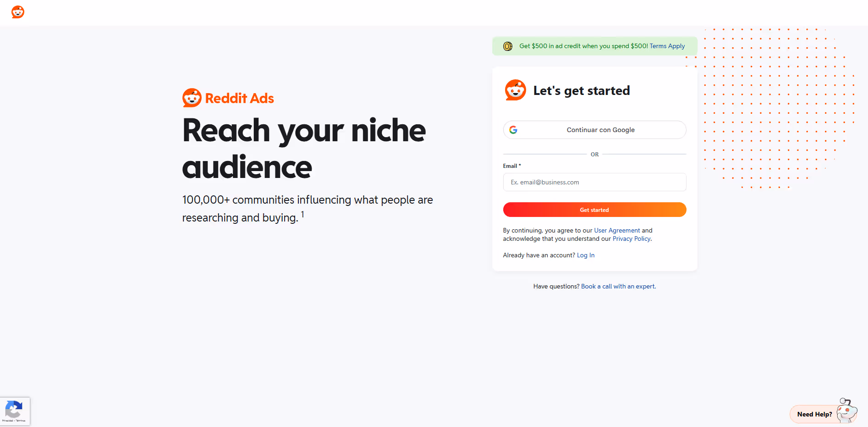Click the Need Help? floating button
Screen dimensions: 868x427
tap(815, 414)
